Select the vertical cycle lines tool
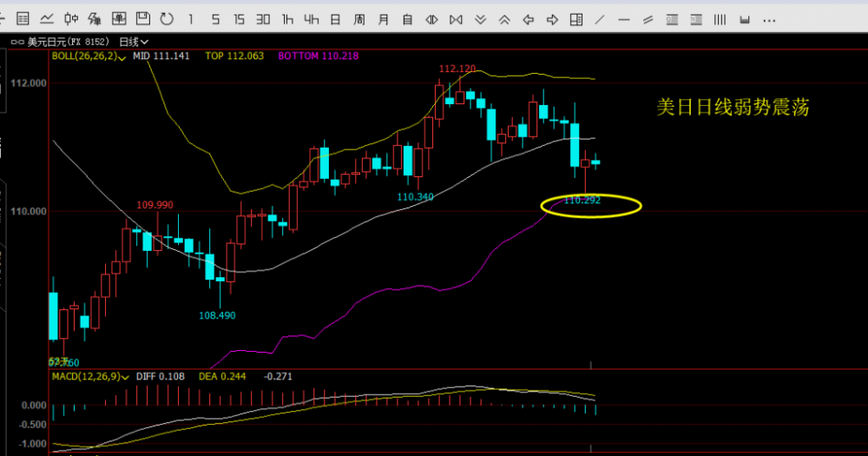 coord(720,20)
